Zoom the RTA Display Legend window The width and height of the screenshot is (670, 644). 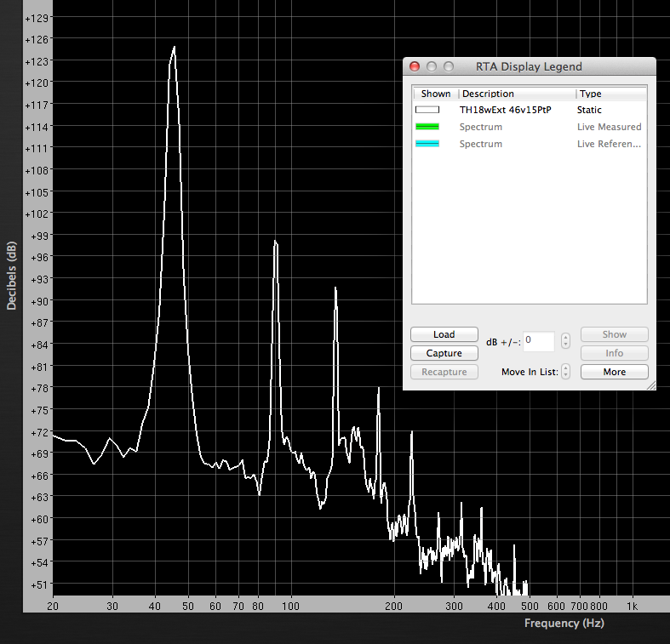pos(449,66)
